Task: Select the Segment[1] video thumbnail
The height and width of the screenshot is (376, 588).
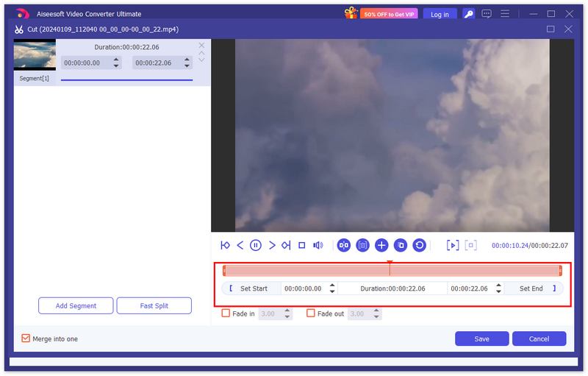Action: 35,56
